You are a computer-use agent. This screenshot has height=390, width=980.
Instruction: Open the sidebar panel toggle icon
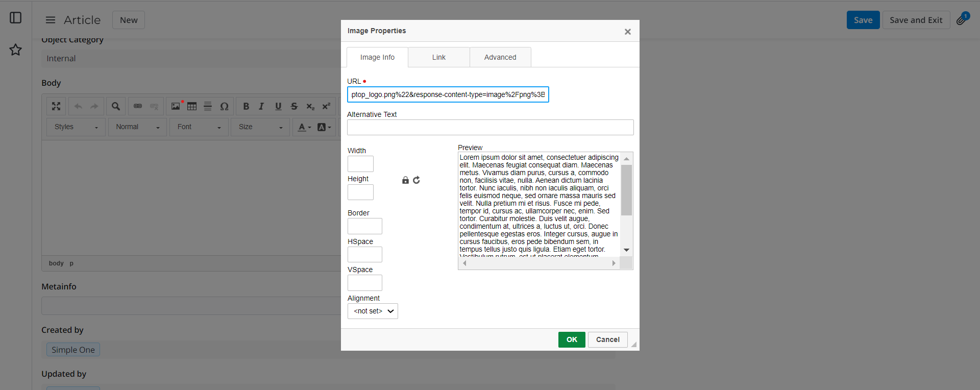click(x=16, y=18)
